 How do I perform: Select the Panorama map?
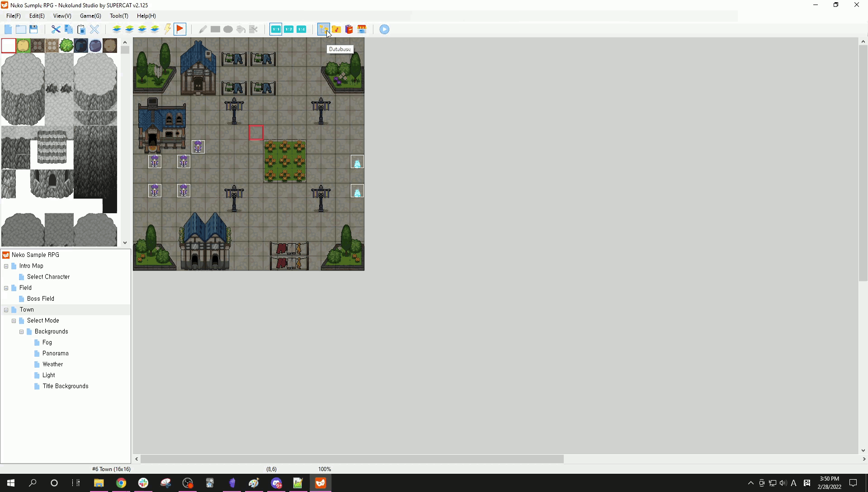point(56,354)
